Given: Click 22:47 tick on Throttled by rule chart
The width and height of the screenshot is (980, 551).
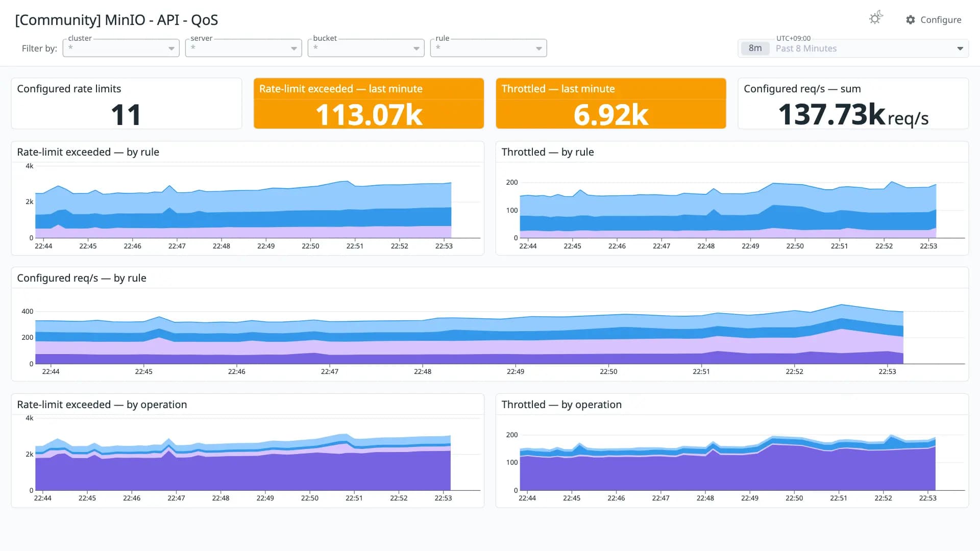Looking at the screenshot, I should 661,246.
